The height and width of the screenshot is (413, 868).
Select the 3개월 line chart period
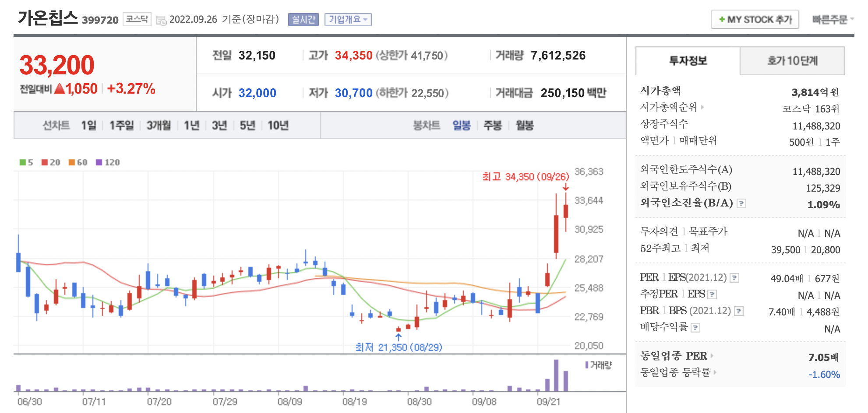point(159,126)
